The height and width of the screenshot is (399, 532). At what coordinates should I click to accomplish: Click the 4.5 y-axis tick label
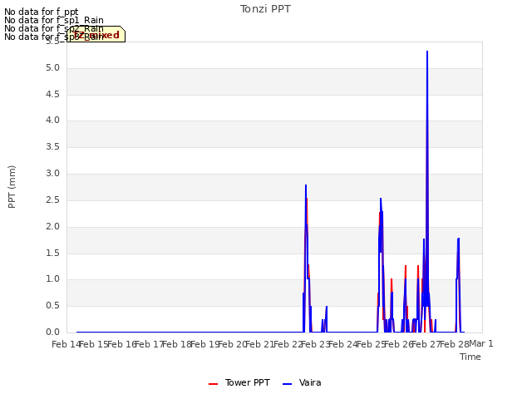[52, 94]
